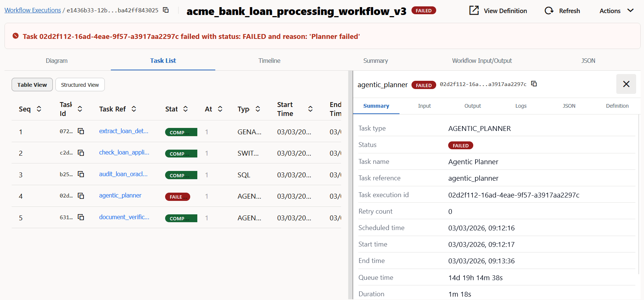
Task: Click the SWIT... type cell in row 2
Action: click(248, 153)
